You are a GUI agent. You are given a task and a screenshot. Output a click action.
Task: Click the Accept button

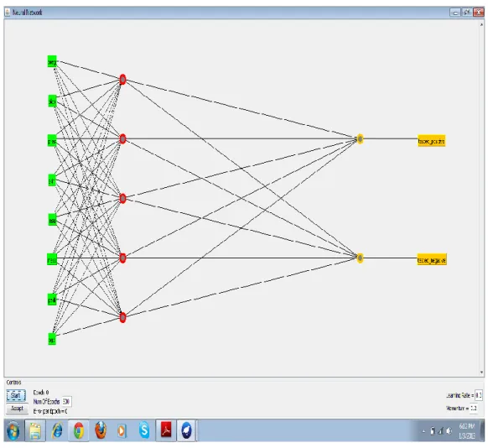(x=17, y=409)
